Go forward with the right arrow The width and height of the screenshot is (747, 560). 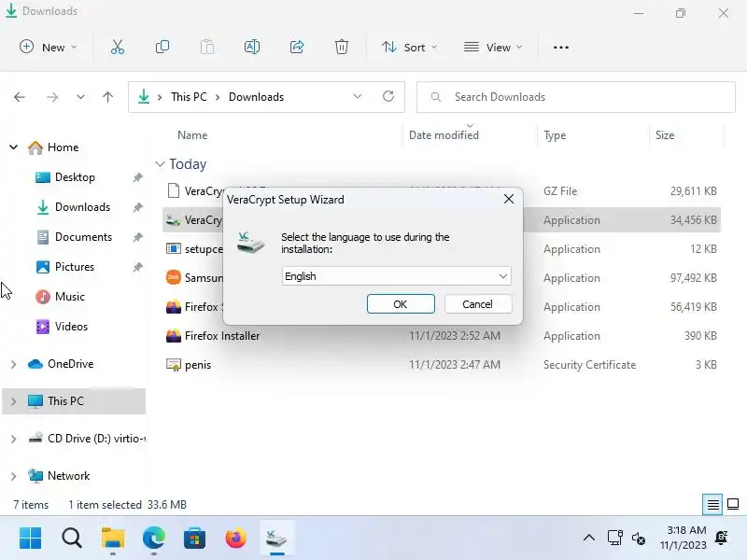(x=52, y=97)
